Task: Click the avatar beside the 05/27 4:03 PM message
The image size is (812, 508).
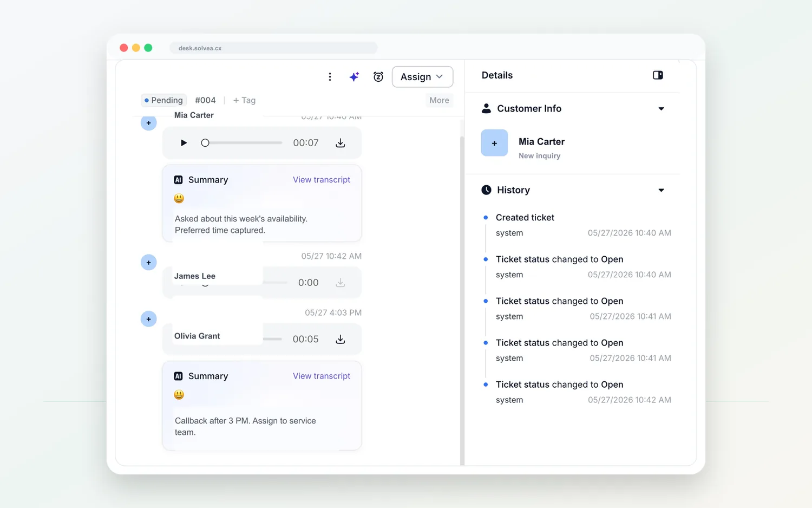Action: click(x=149, y=319)
